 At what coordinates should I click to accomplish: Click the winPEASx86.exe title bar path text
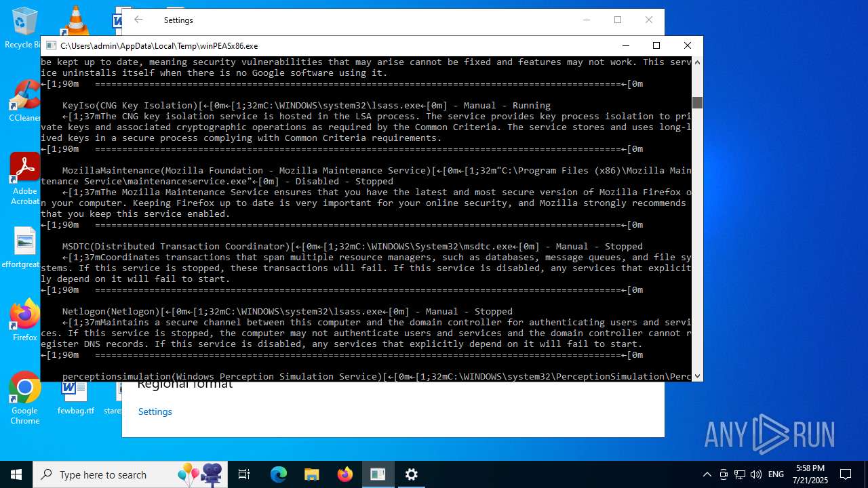pos(159,45)
